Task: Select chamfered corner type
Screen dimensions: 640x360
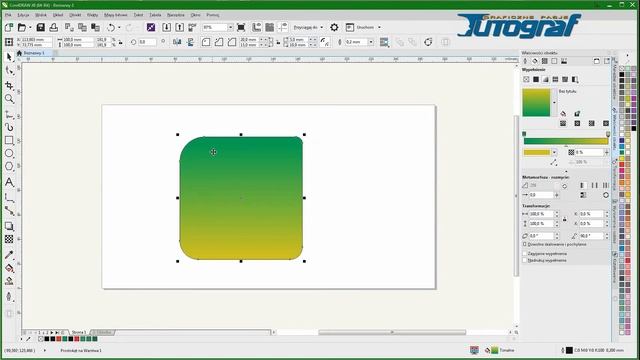Action: [232, 42]
